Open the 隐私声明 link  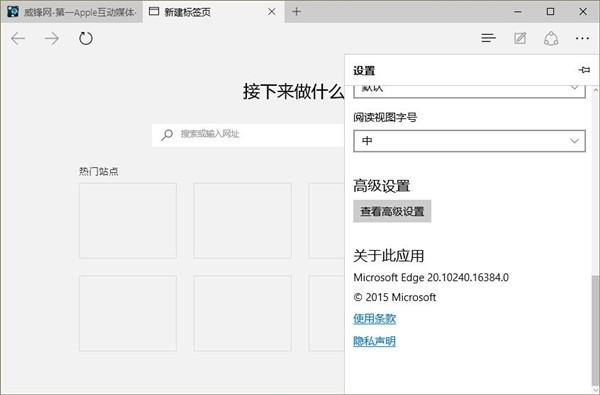pos(375,341)
